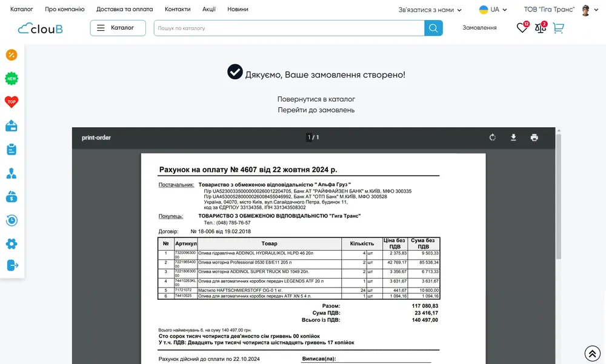Click the row "Мастило HAFTSCHMIERSTOFF OG-0"

tap(299, 290)
